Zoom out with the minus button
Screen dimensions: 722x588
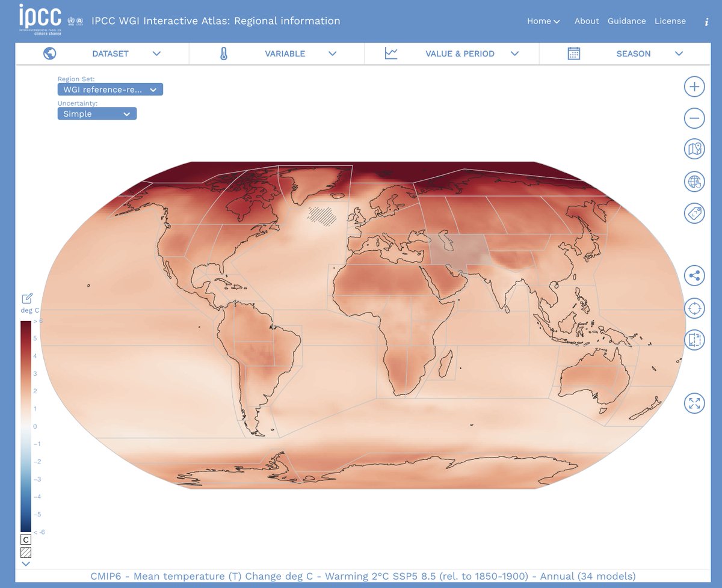694,118
